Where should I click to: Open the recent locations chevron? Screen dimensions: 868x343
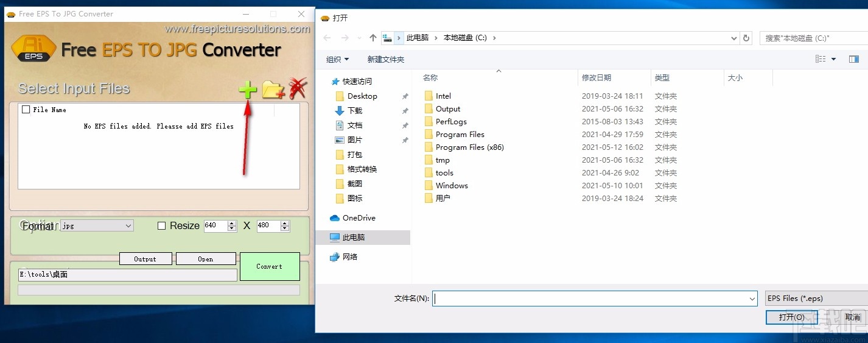360,38
